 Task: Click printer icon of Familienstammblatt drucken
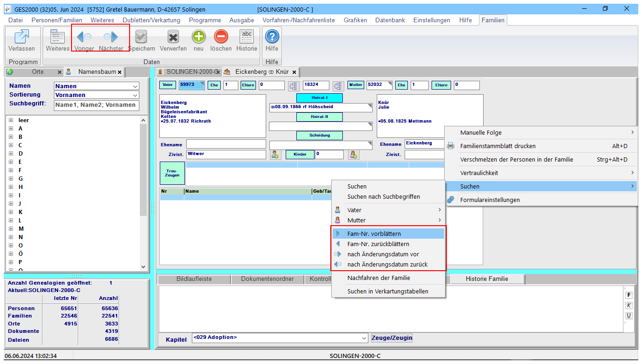pyautogui.click(x=451, y=146)
